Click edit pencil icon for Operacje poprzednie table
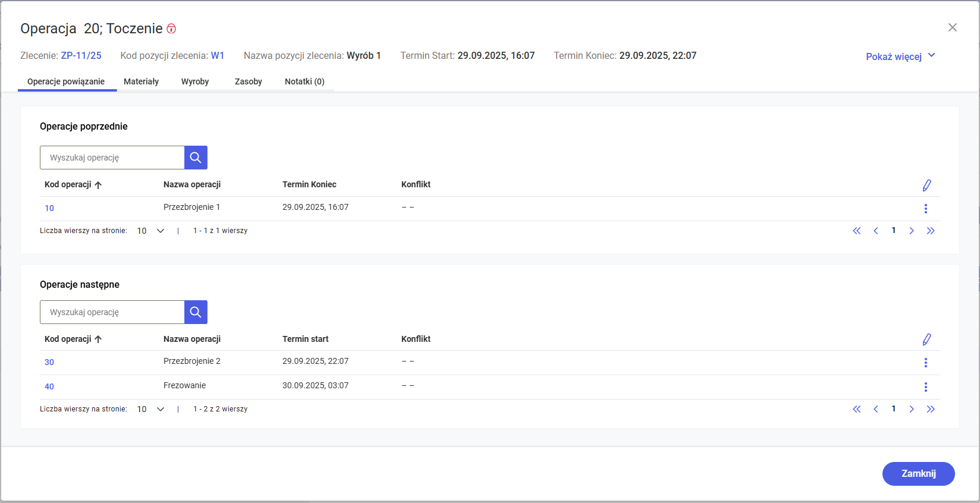The height and width of the screenshot is (503, 980). click(926, 186)
